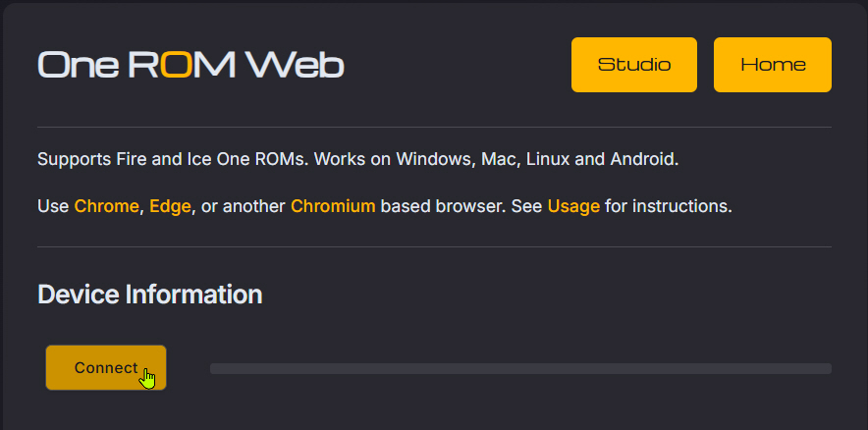Select the Device Information heading
868x430 pixels.
149,294
